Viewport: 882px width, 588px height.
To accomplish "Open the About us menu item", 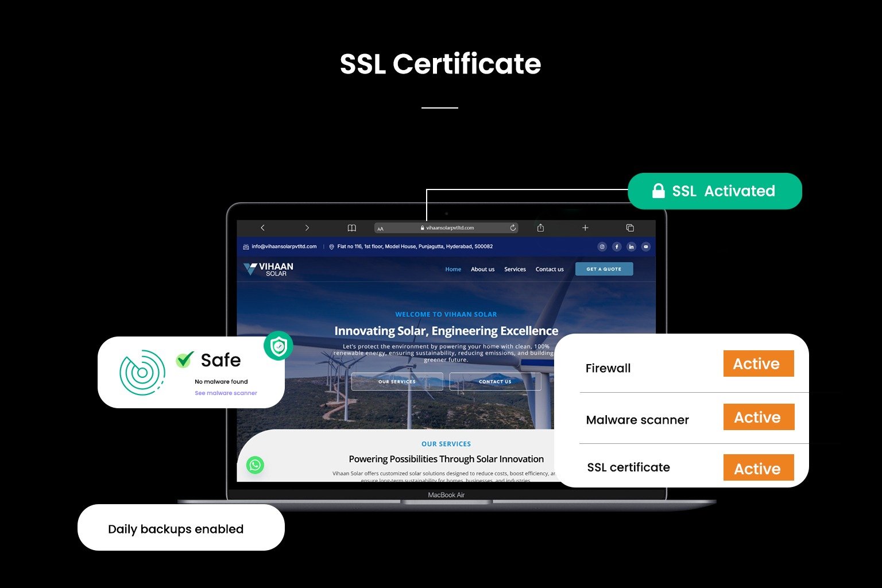I will pyautogui.click(x=482, y=269).
